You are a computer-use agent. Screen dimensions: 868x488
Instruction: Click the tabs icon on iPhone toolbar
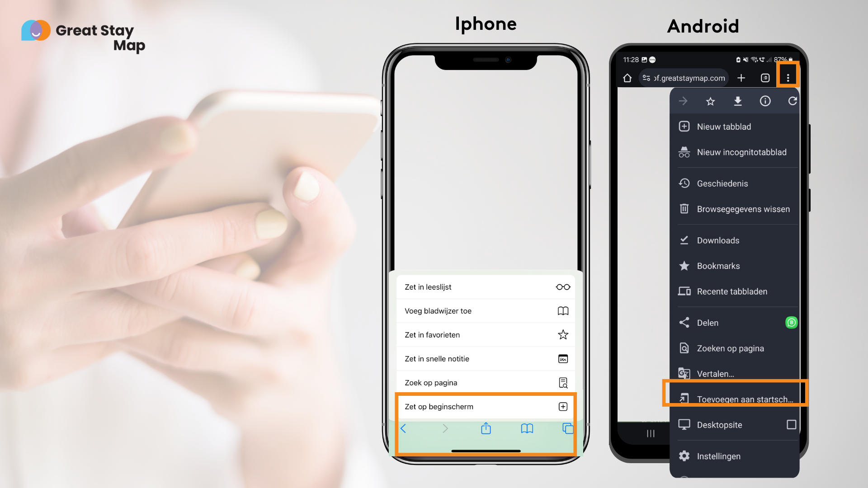[567, 428]
